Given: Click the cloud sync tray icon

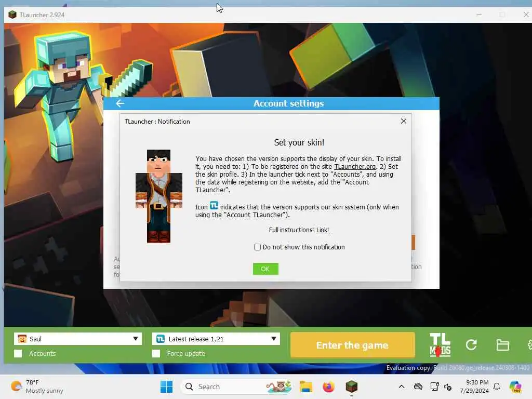Looking at the screenshot, I should point(418,387).
